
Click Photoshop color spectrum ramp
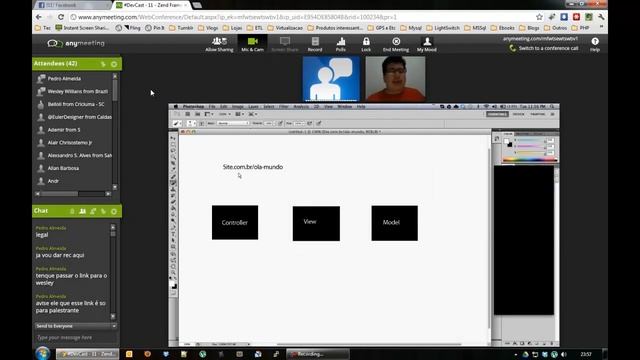[530, 160]
